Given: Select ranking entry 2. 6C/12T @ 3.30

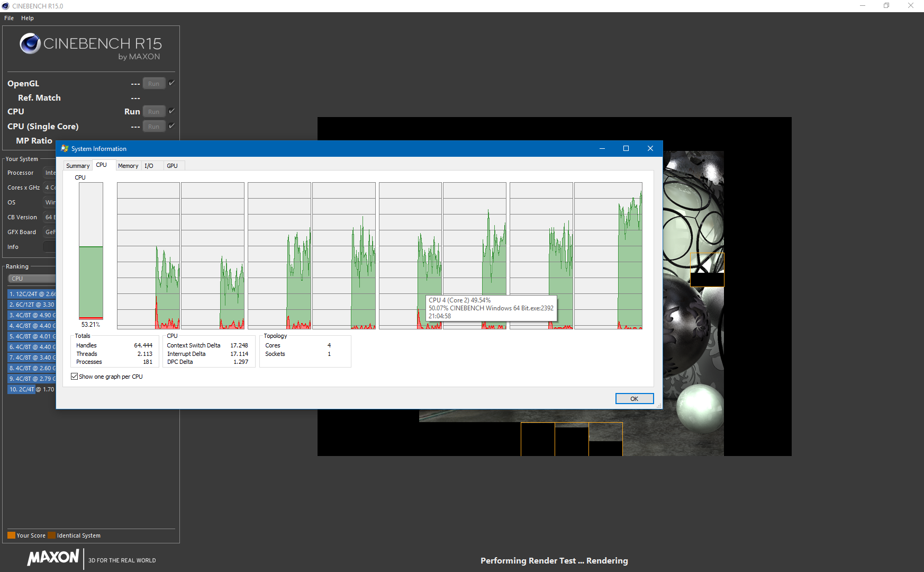Looking at the screenshot, I should 32,305.
